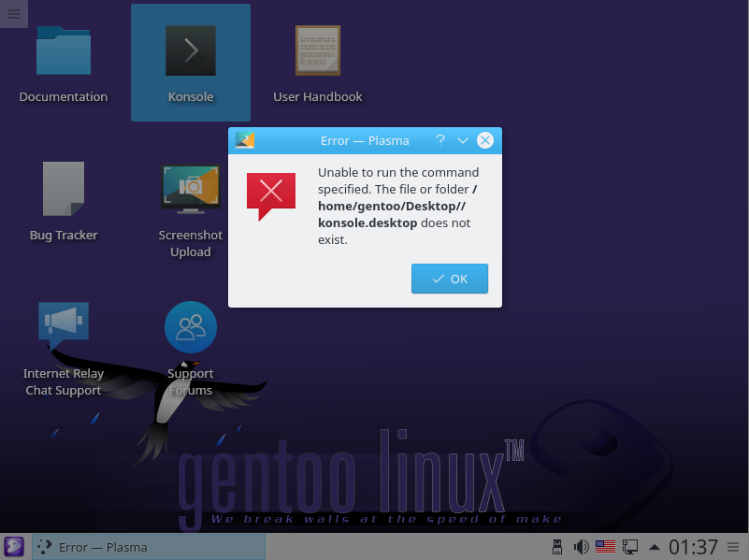
Task: Expand hidden system tray icons arrow
Action: tap(655, 547)
